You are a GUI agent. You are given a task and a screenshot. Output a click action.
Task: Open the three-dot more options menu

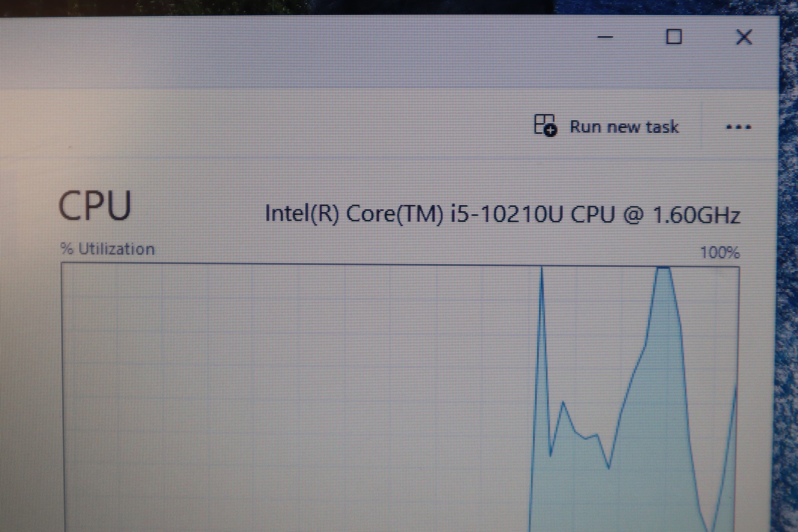click(x=738, y=127)
